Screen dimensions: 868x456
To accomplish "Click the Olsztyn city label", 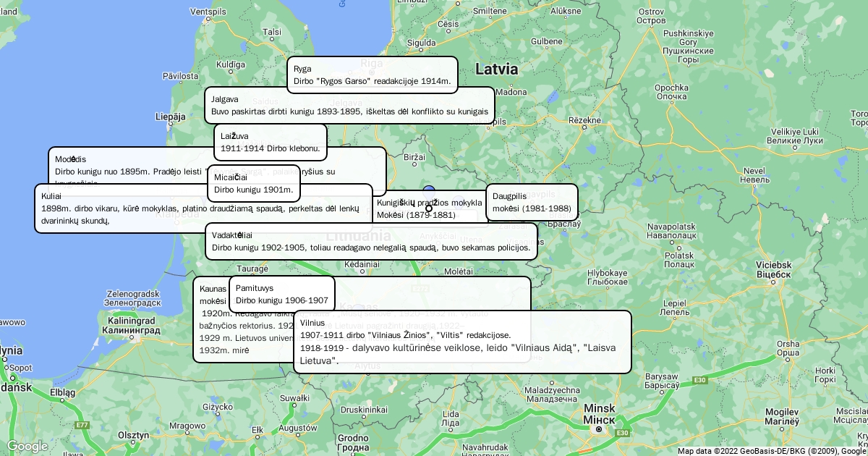I will (133, 434).
